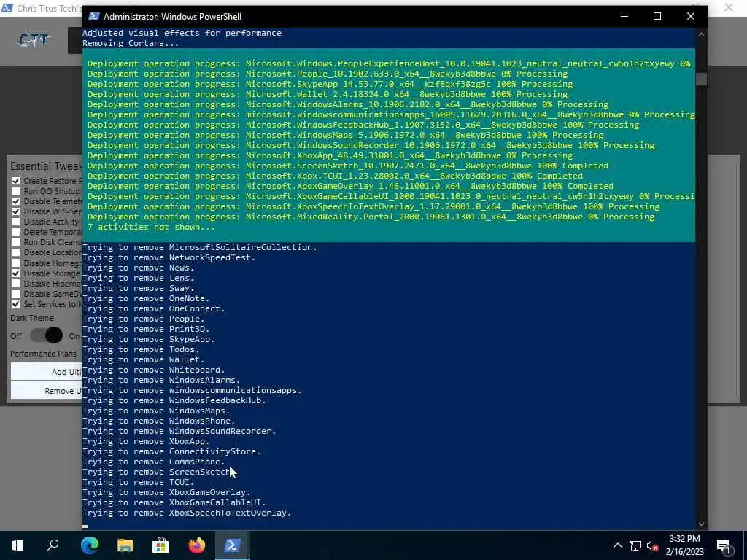The width and height of the screenshot is (747, 560).
Task: Click PowerShell scrollbar up arrow
Action: pyautogui.click(x=701, y=34)
